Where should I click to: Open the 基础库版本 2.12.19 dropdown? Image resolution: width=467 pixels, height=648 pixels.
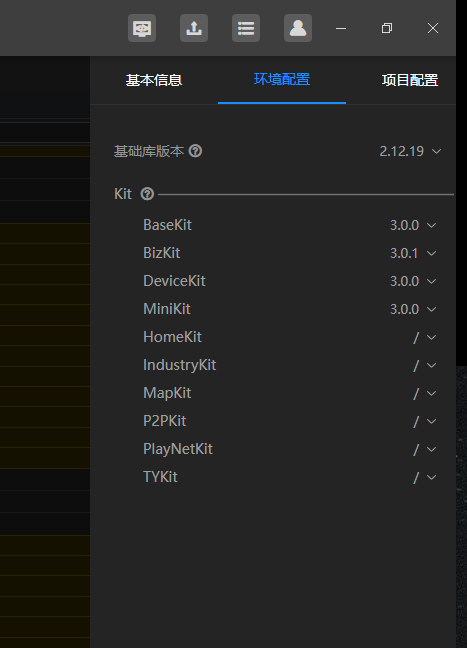click(410, 151)
